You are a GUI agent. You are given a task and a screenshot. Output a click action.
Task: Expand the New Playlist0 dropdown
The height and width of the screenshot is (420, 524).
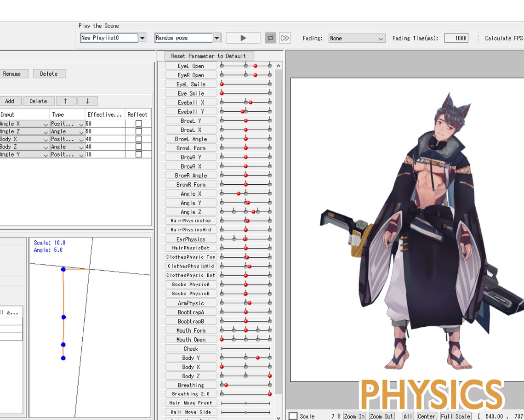click(x=142, y=38)
